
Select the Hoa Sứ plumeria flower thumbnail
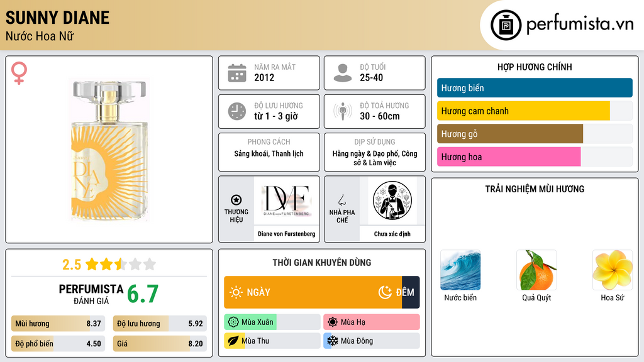coord(613,270)
